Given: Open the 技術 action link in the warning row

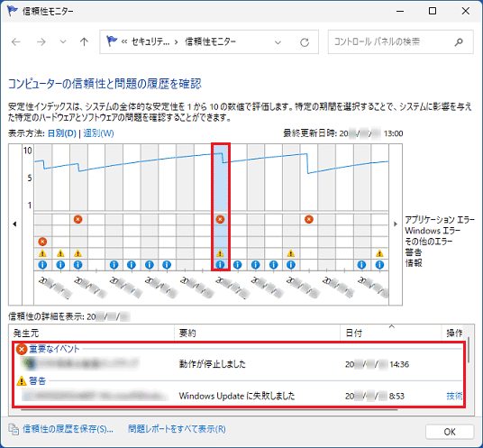Looking at the screenshot, I should tap(454, 396).
